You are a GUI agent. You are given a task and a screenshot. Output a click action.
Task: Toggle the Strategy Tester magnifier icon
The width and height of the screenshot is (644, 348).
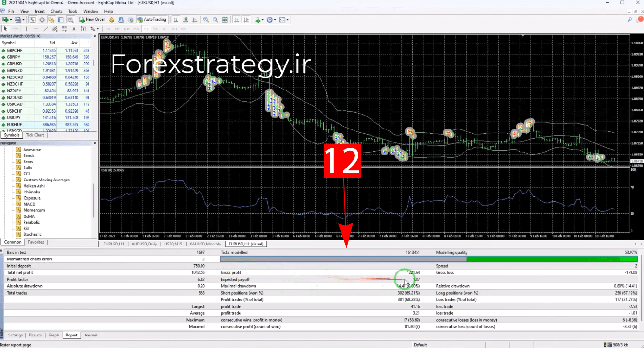pos(70,20)
